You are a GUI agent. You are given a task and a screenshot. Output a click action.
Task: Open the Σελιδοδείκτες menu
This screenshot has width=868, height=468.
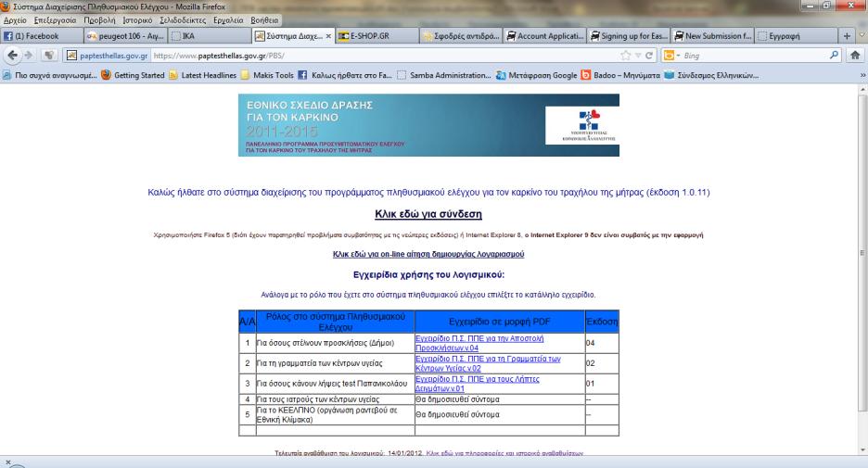coord(183,19)
